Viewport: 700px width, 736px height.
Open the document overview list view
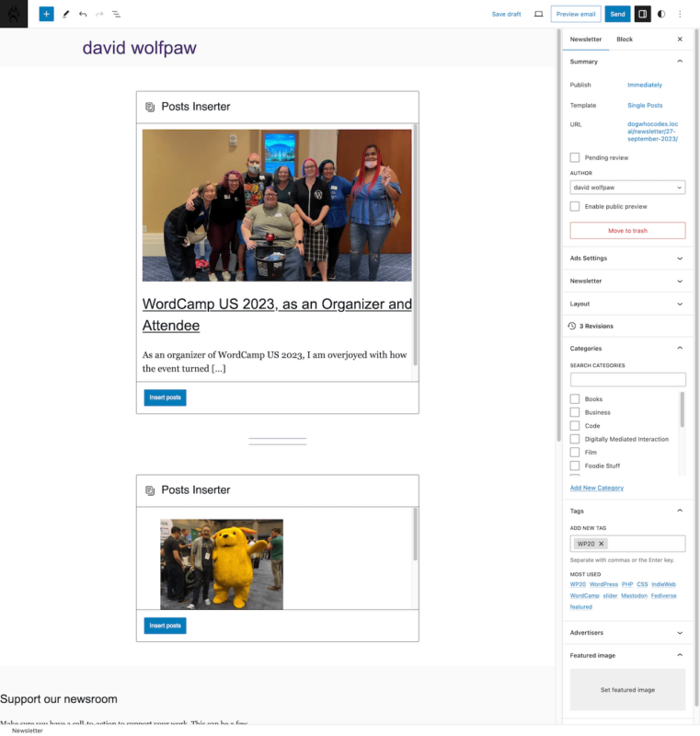click(116, 14)
